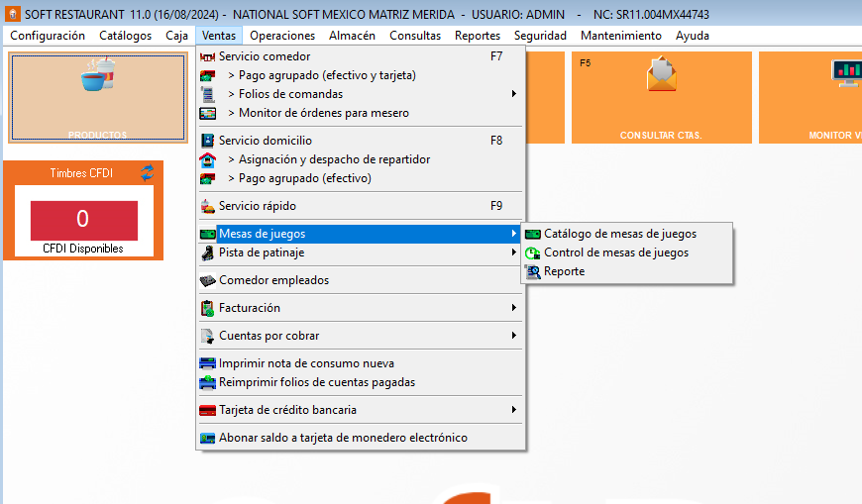Open Catálogo de mesas de juegos
The height and width of the screenshot is (504, 862).
tap(627, 234)
